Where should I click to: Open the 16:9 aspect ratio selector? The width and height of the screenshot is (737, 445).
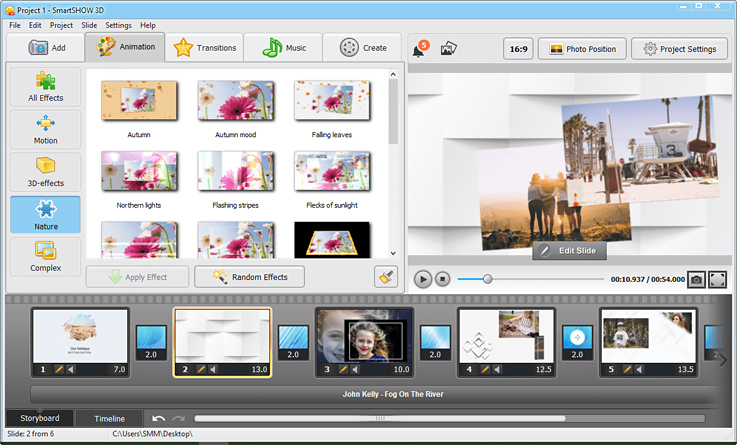click(x=517, y=48)
